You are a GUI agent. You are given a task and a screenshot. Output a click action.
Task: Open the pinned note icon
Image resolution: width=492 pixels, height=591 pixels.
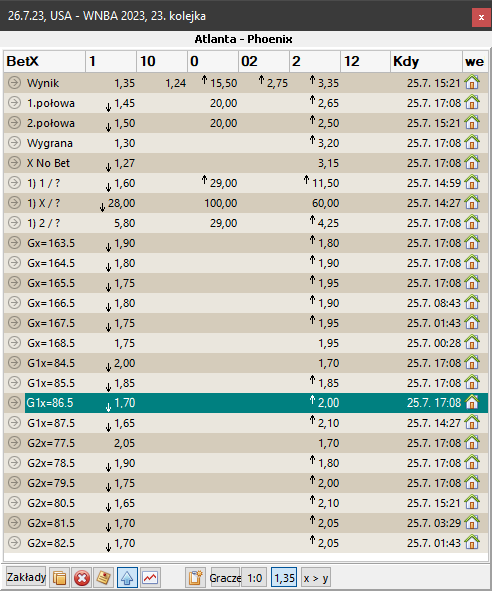tap(103, 577)
